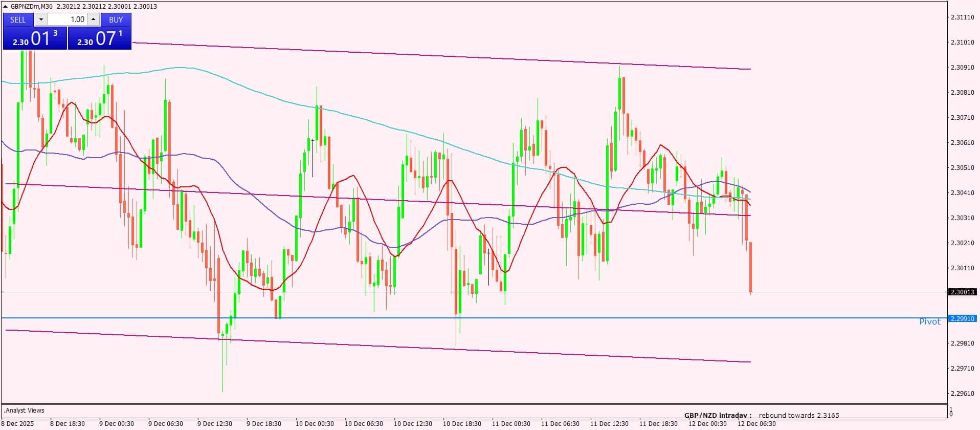Screen dimensions: 980x430
Task: Collapse the one-click trading panel triangle
Action: coord(6,7)
